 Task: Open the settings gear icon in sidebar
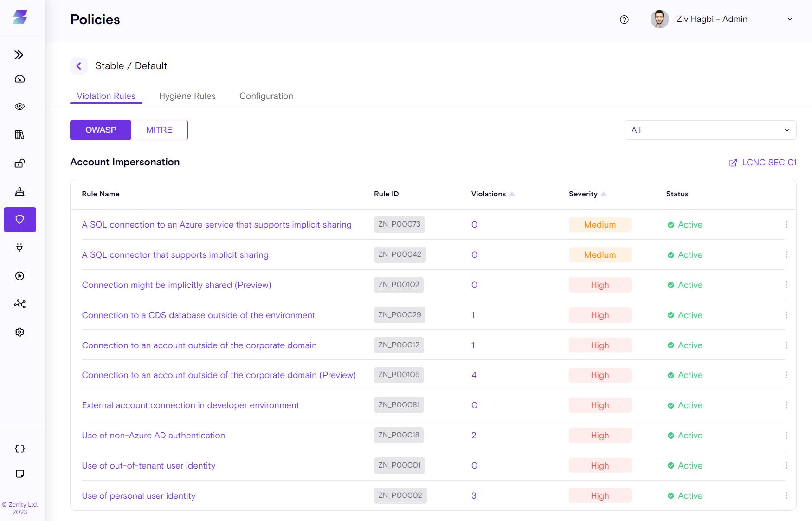coord(19,332)
